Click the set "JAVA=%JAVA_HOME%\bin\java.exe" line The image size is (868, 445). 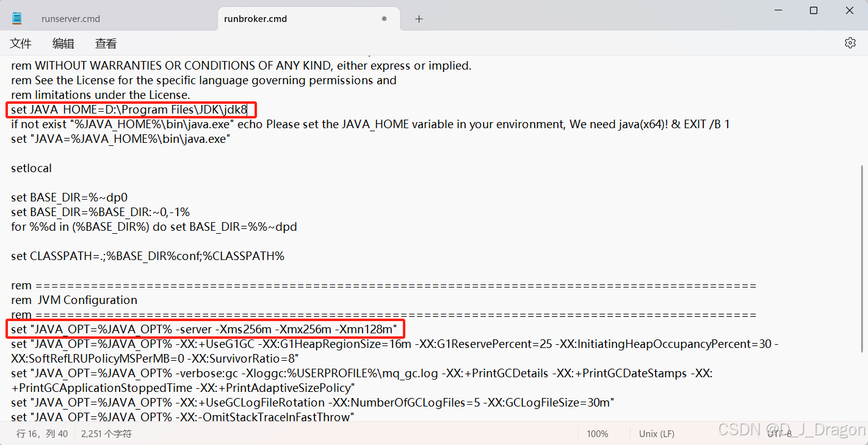(x=120, y=139)
